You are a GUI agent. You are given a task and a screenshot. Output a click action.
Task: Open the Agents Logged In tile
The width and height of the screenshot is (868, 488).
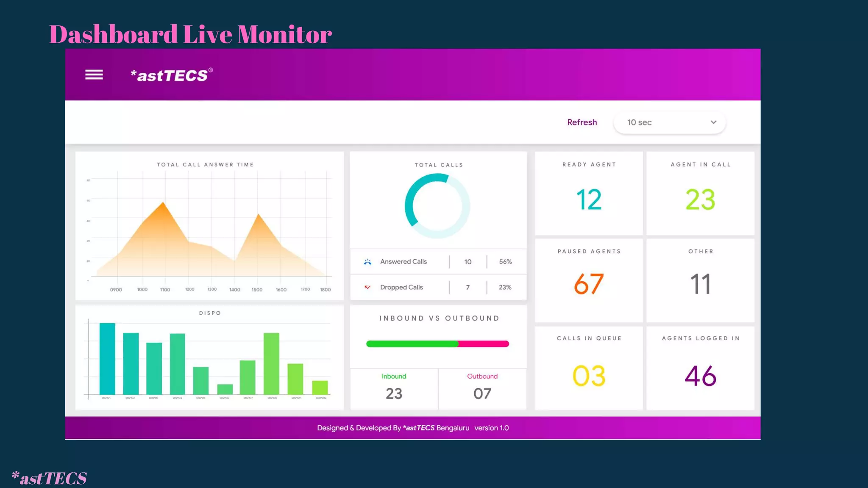pyautogui.click(x=700, y=368)
